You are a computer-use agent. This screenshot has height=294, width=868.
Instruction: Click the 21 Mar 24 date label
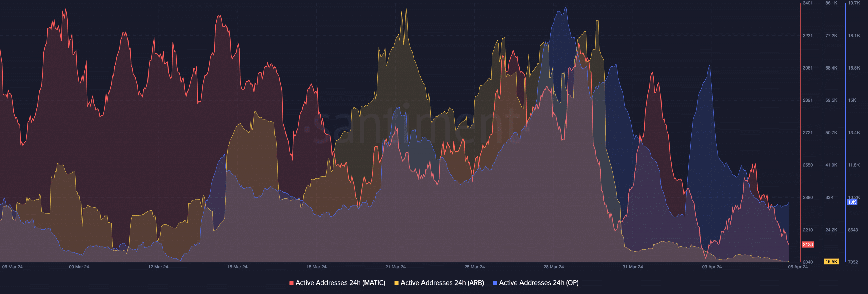(395, 267)
